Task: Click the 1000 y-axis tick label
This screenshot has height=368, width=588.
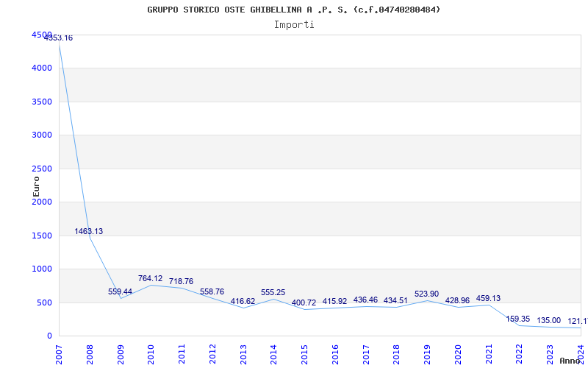Action: point(42,269)
